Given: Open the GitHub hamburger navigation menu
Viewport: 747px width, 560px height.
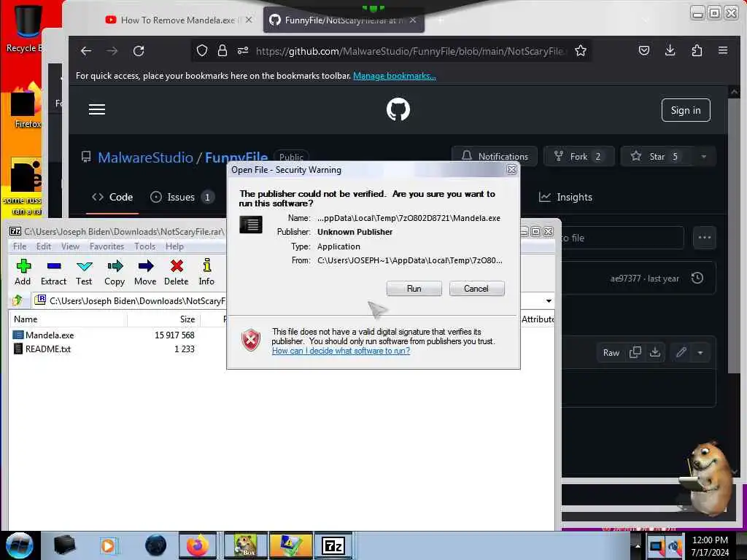Looking at the screenshot, I should pos(97,109).
